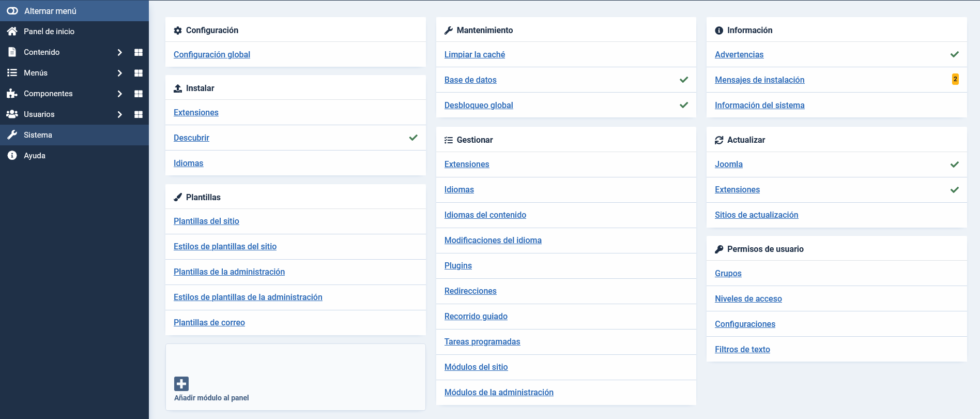The width and height of the screenshot is (980, 419).
Task: Open the Menús dashboard grid icon
Action: tap(138, 73)
